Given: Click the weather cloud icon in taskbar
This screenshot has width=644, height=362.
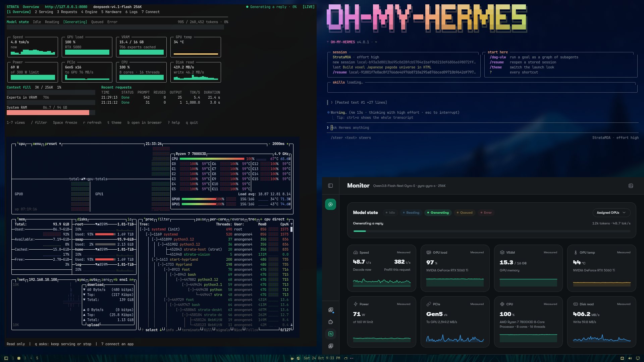Looking at the screenshot, I should click(346, 358).
